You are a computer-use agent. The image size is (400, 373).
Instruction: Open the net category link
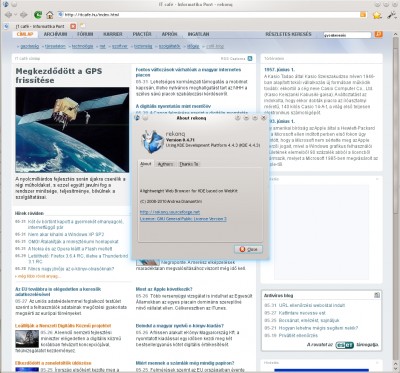pos(103,46)
